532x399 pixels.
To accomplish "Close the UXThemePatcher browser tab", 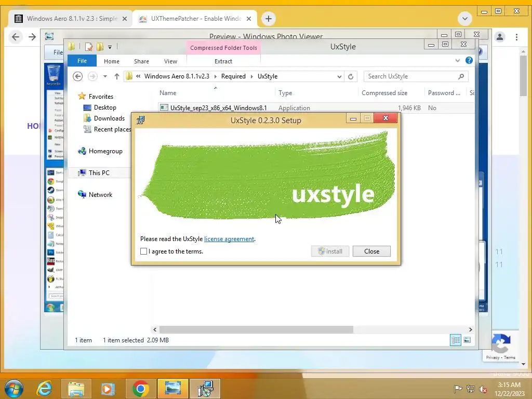I will 249,19.
